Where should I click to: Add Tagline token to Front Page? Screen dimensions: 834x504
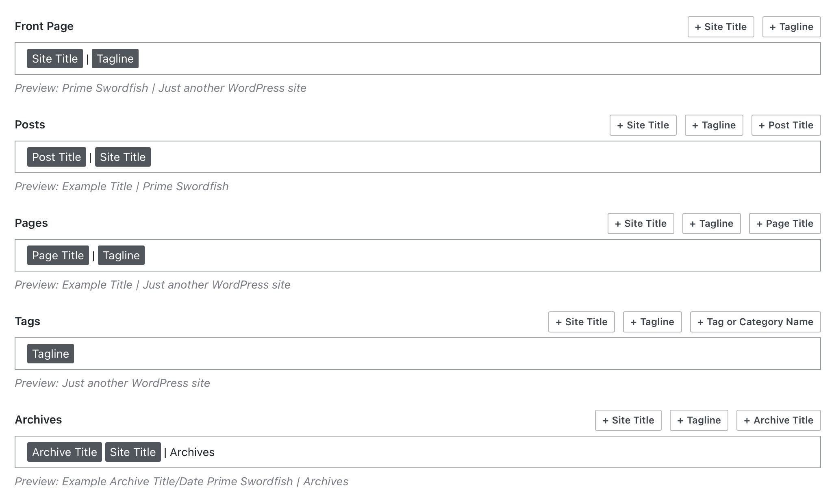tap(791, 27)
